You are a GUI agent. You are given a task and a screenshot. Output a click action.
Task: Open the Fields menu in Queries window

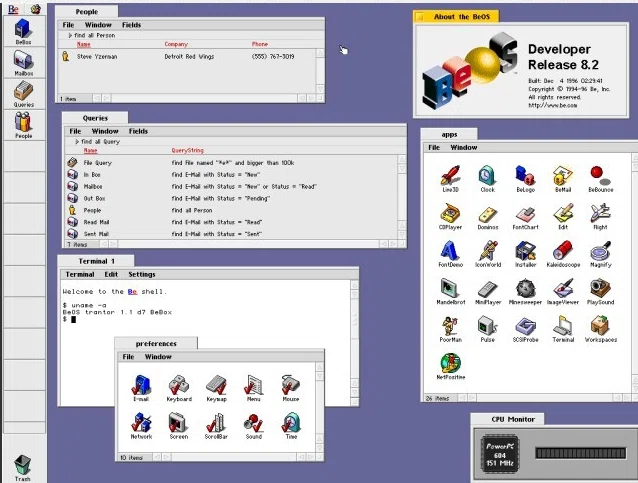pos(138,131)
